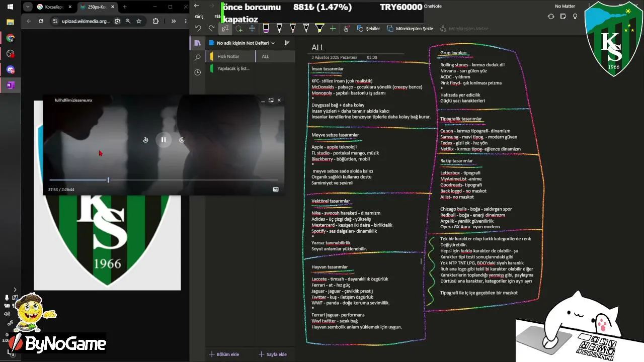Bookmark this page with star icon

[139, 21]
